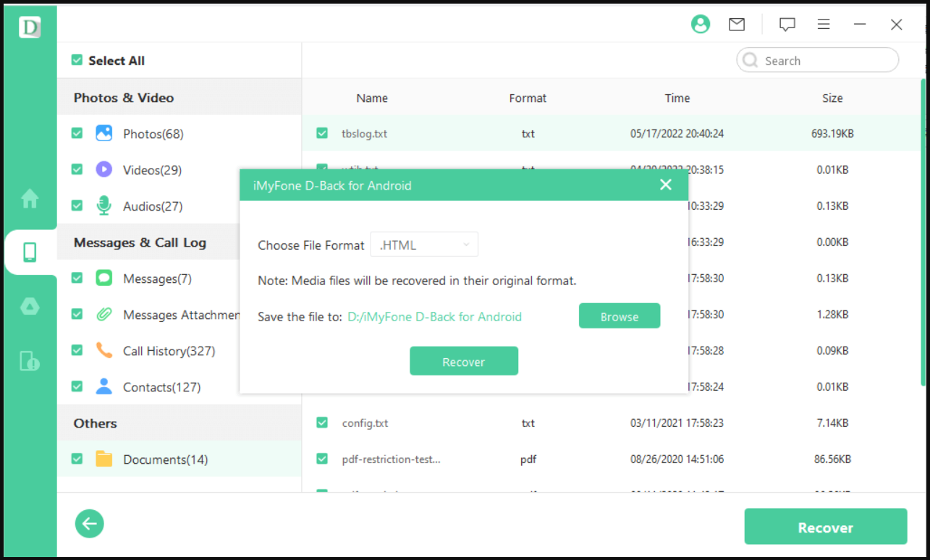Uncheck the Photos(68) checkbox
This screenshot has width=930, height=560.
coord(77,133)
